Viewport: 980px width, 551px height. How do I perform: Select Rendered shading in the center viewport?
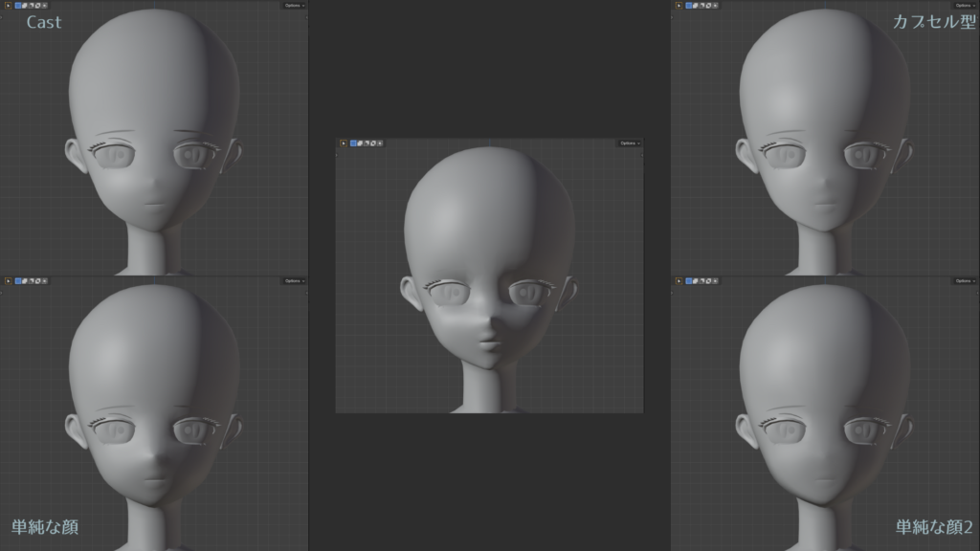(x=372, y=142)
